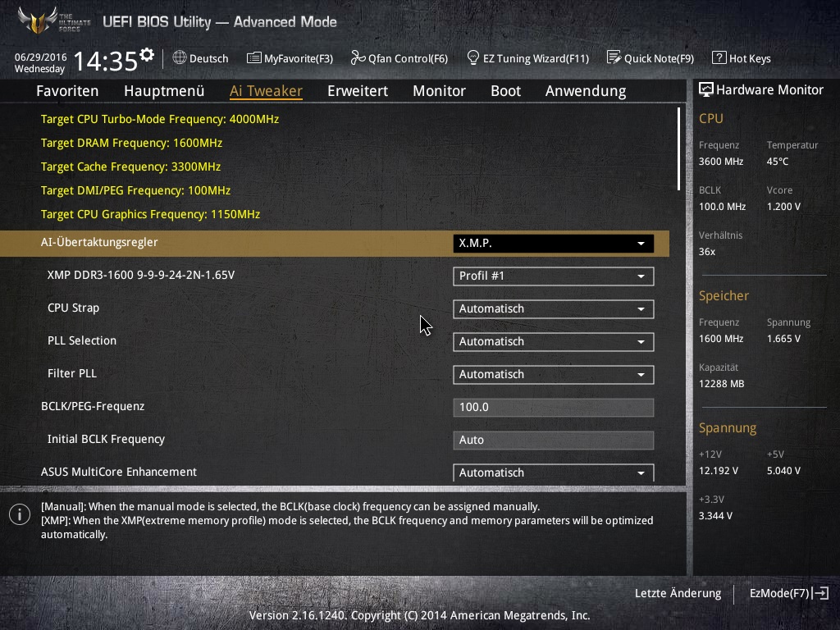The width and height of the screenshot is (840, 630).
Task: Open the MyFavorite(F3) list icon
Action: 254,58
